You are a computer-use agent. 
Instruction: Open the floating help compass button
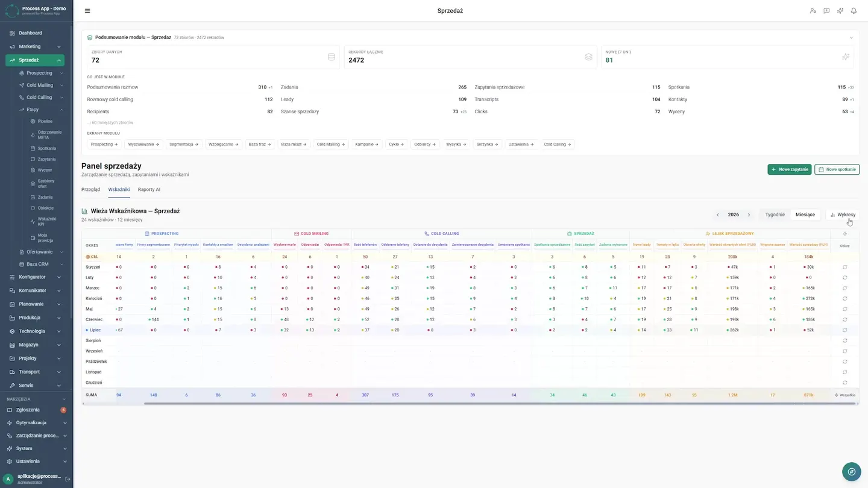tap(851, 472)
